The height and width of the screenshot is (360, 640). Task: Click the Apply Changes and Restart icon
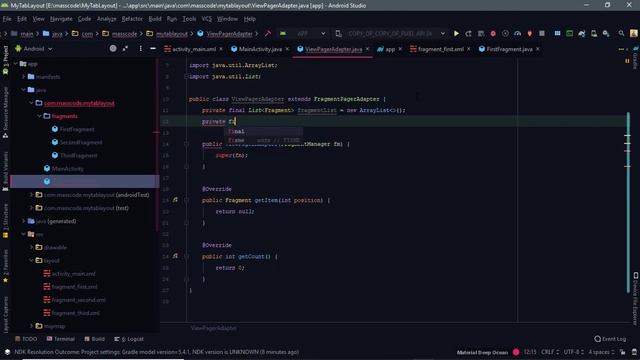tap(469, 33)
